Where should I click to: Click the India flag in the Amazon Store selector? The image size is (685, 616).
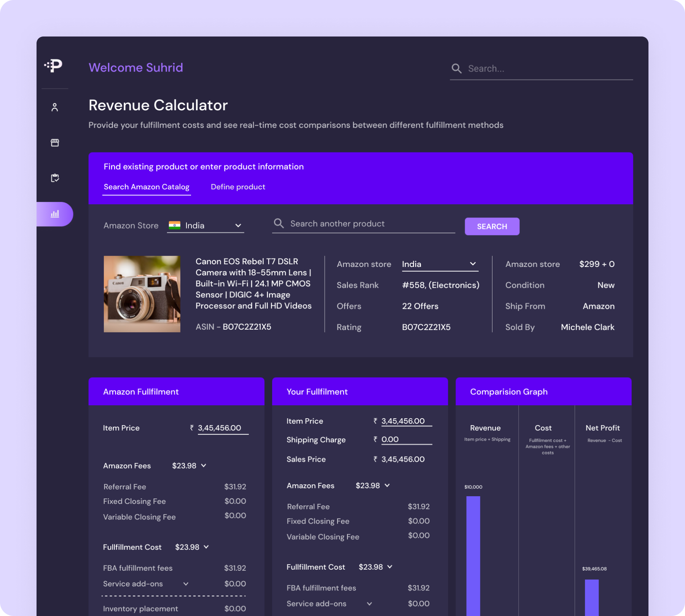pyautogui.click(x=175, y=225)
